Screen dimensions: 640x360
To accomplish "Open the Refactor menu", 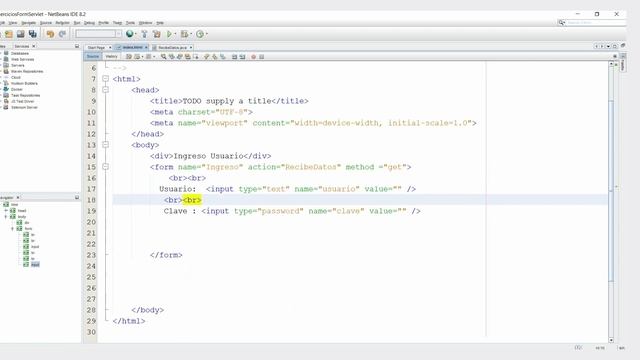I will 62,23.
